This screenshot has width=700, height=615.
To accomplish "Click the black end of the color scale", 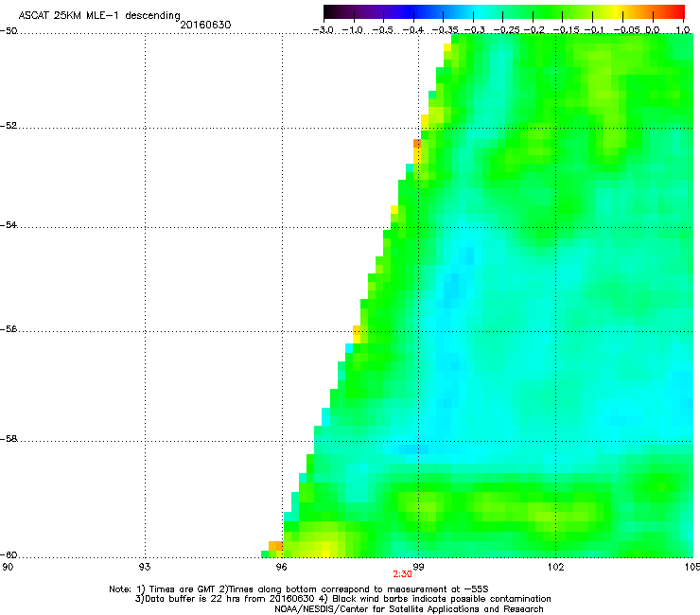I will (328, 11).
